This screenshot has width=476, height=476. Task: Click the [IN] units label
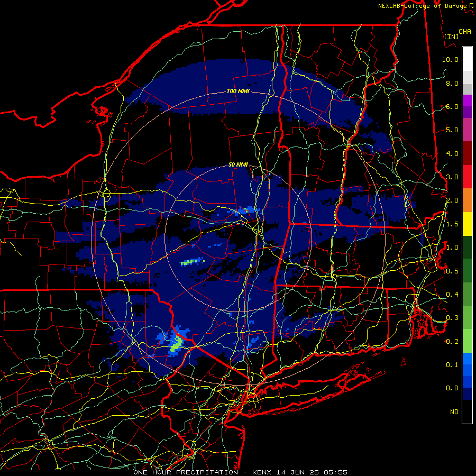click(451, 36)
